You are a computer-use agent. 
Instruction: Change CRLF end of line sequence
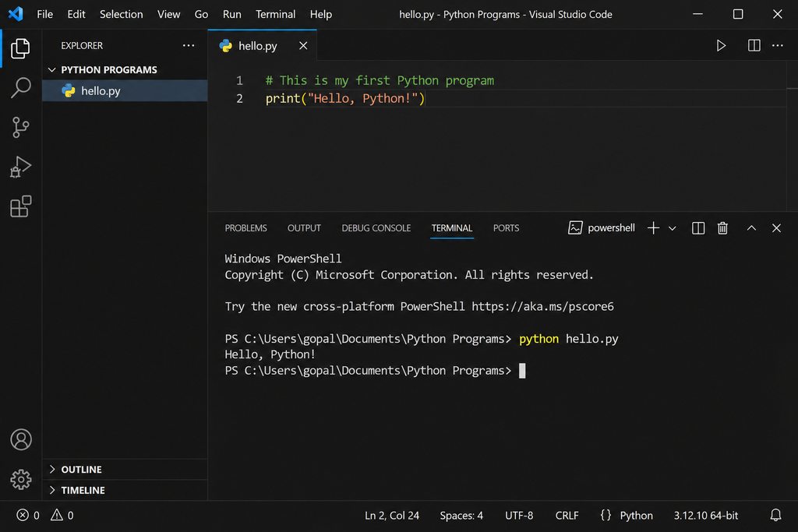coord(567,515)
